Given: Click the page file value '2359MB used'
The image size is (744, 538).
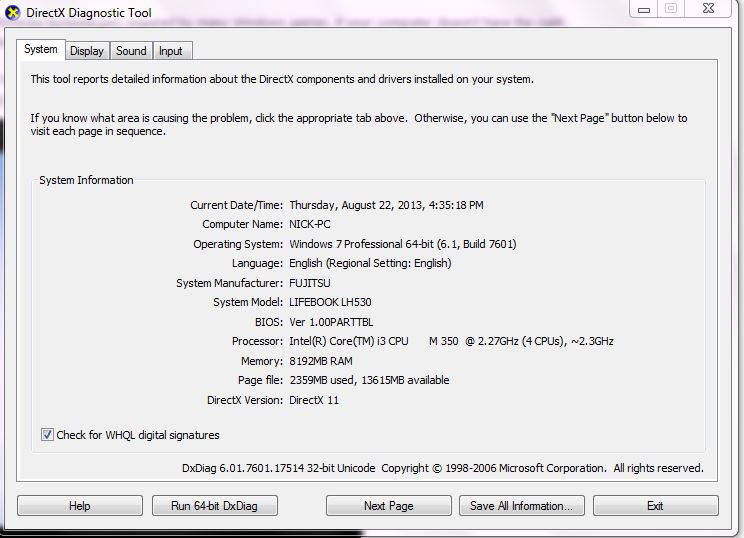Looking at the screenshot, I should click(321, 380).
